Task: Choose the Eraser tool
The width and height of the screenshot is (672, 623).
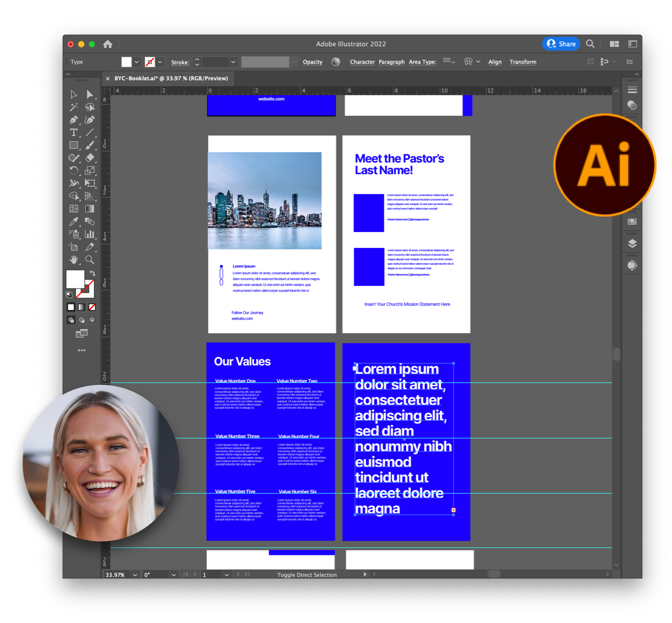Action: click(90, 158)
